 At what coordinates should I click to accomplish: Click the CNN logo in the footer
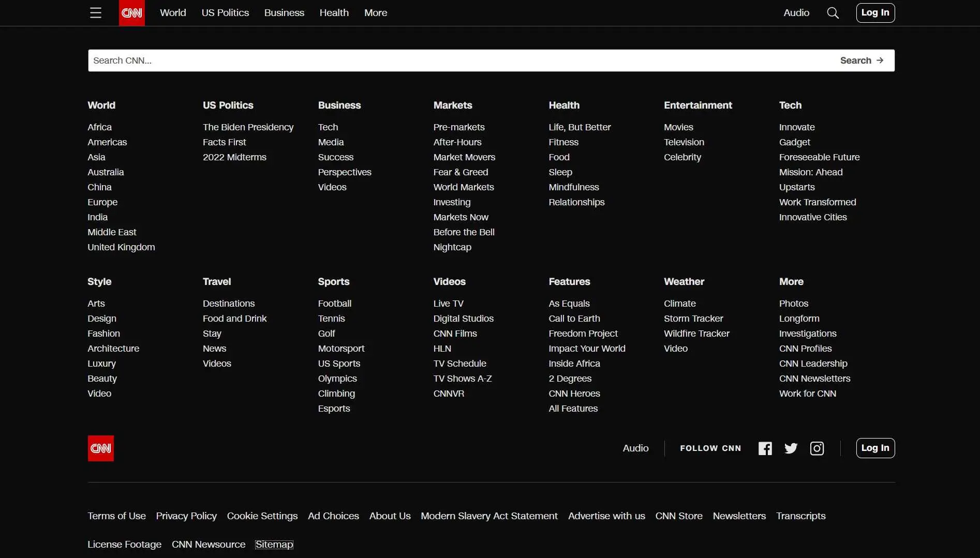(100, 448)
